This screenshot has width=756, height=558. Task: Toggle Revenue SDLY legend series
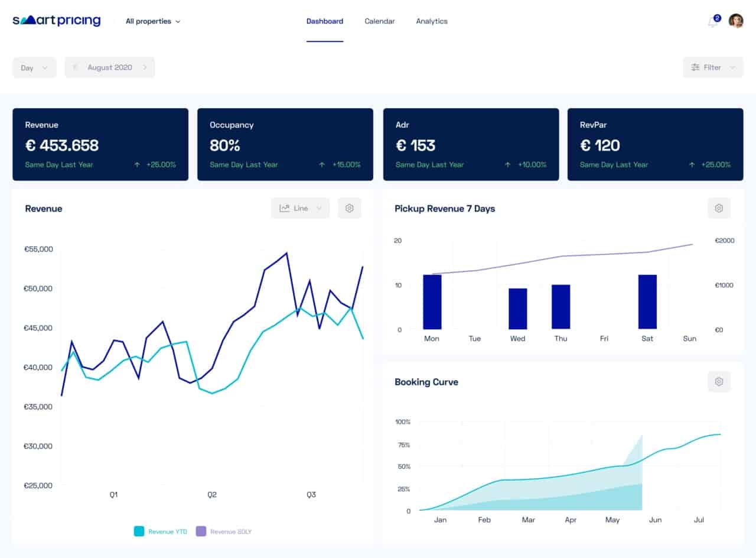[223, 531]
